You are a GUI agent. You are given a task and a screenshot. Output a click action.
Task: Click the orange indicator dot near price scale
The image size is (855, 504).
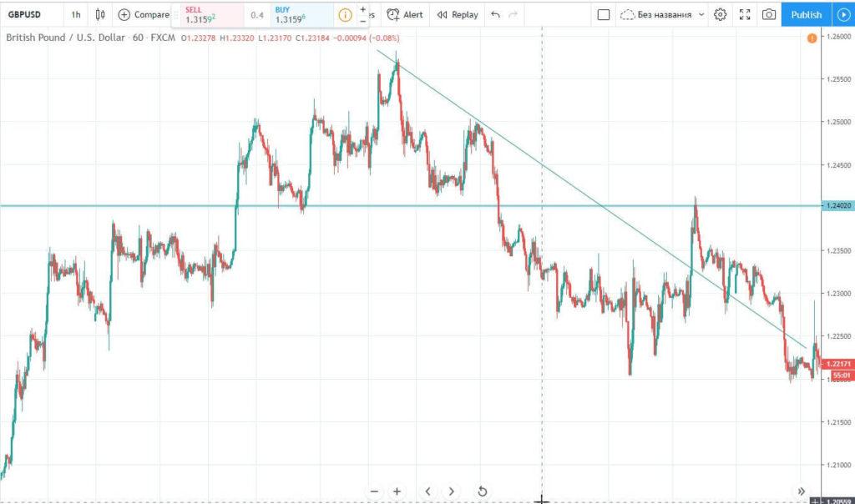click(x=811, y=38)
